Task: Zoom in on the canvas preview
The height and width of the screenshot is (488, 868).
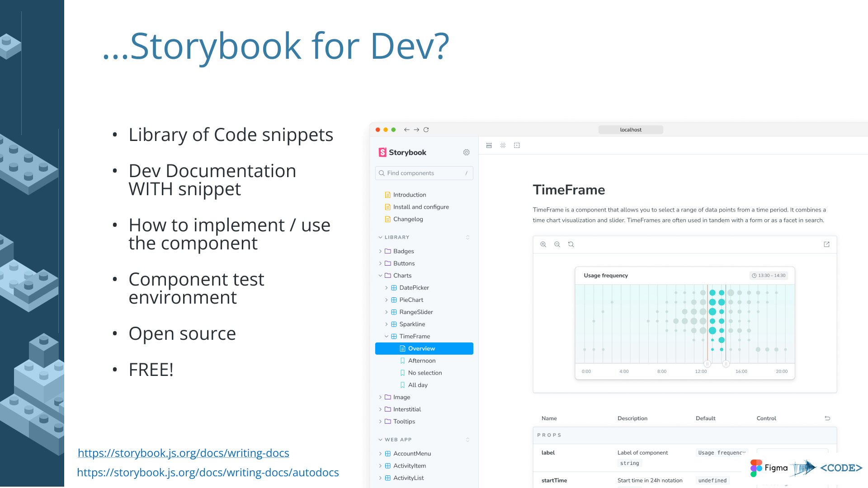Action: [543, 244]
